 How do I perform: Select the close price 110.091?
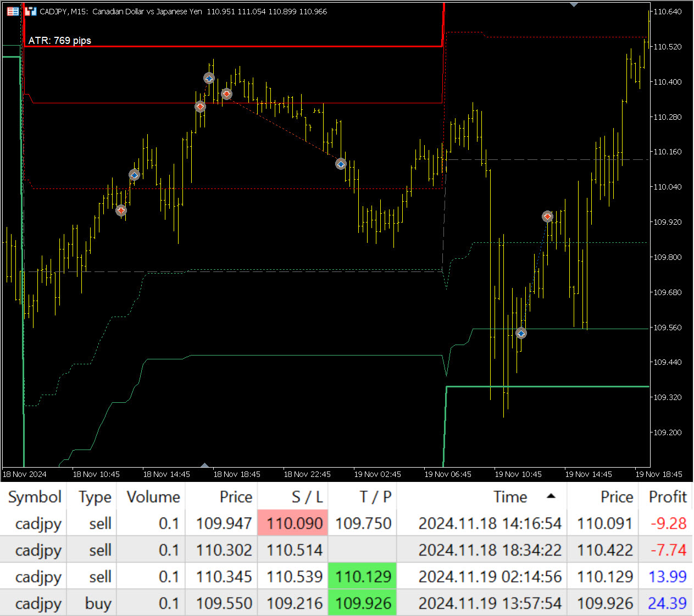click(x=605, y=523)
